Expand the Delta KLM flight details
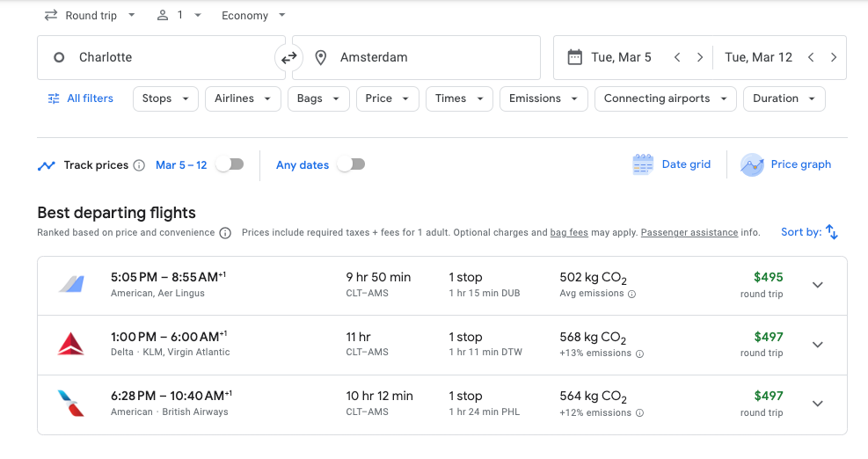The height and width of the screenshot is (459, 868). pos(817,345)
